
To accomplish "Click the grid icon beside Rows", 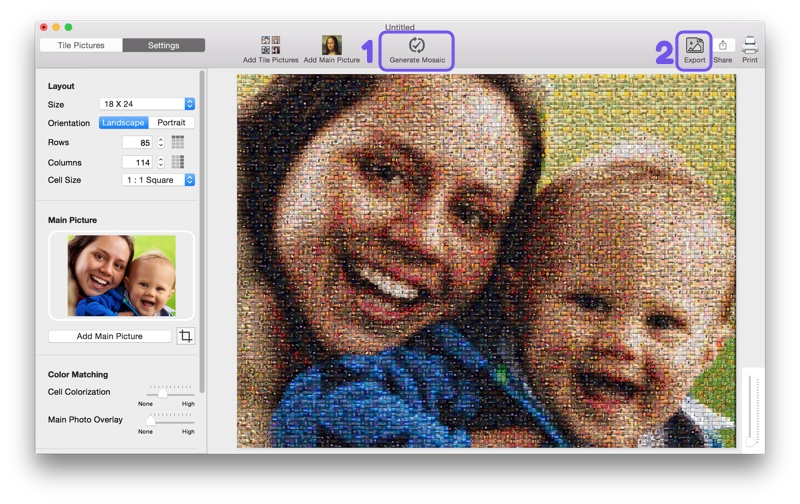I will (x=178, y=142).
